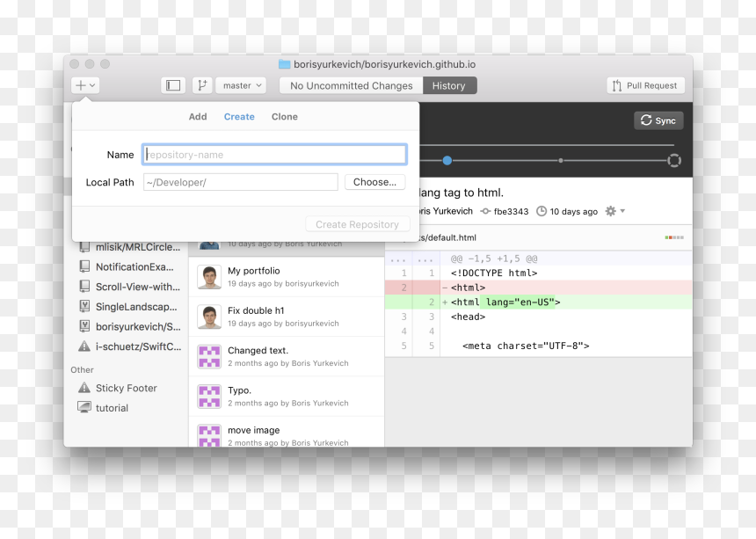The image size is (756, 539).
Task: Click the Other section header in sidebar
Action: 82,370
